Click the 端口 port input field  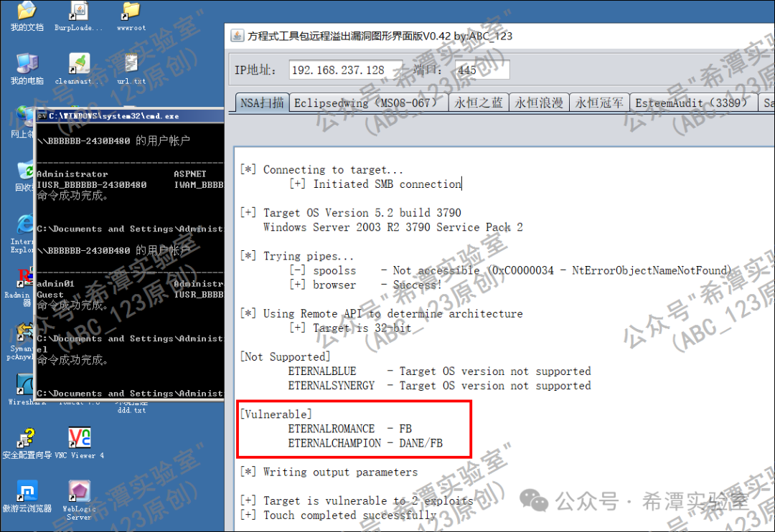click(x=482, y=70)
